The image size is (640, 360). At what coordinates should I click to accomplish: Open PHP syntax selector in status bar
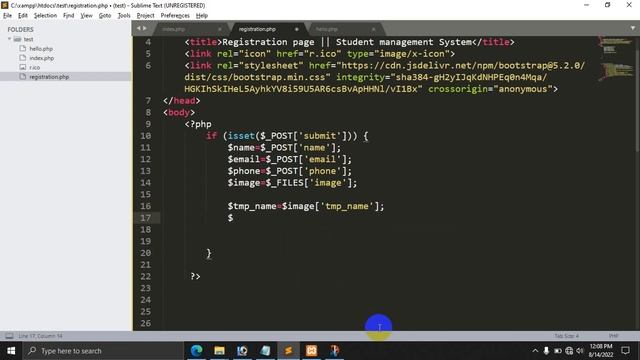click(x=613, y=336)
